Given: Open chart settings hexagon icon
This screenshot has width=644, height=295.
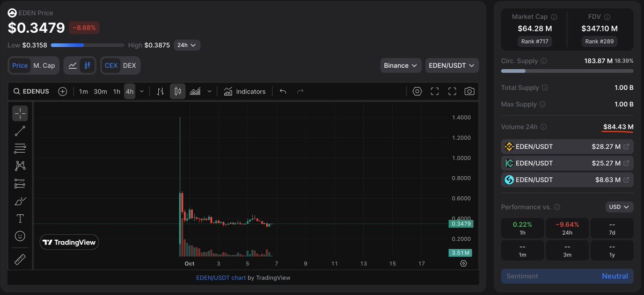Looking at the screenshot, I should (x=417, y=91).
